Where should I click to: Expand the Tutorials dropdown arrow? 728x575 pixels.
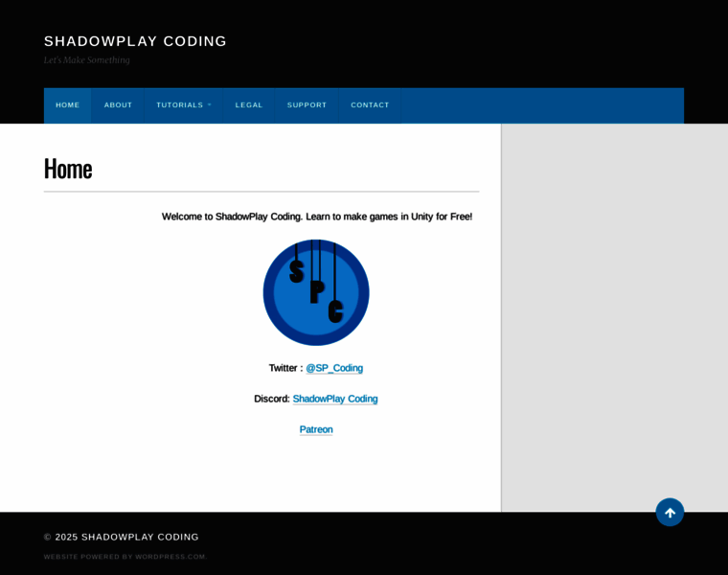pyautogui.click(x=210, y=105)
